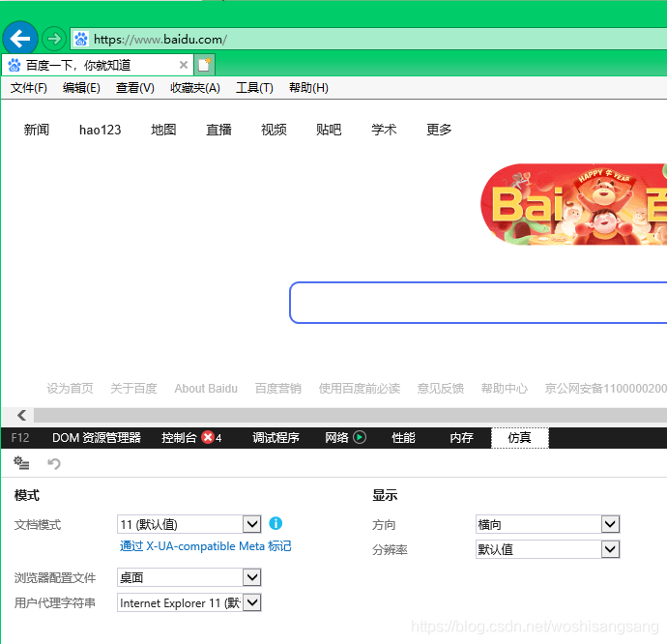This screenshot has height=644, width=667.
Task: Open the 直播 link
Action: point(218,130)
